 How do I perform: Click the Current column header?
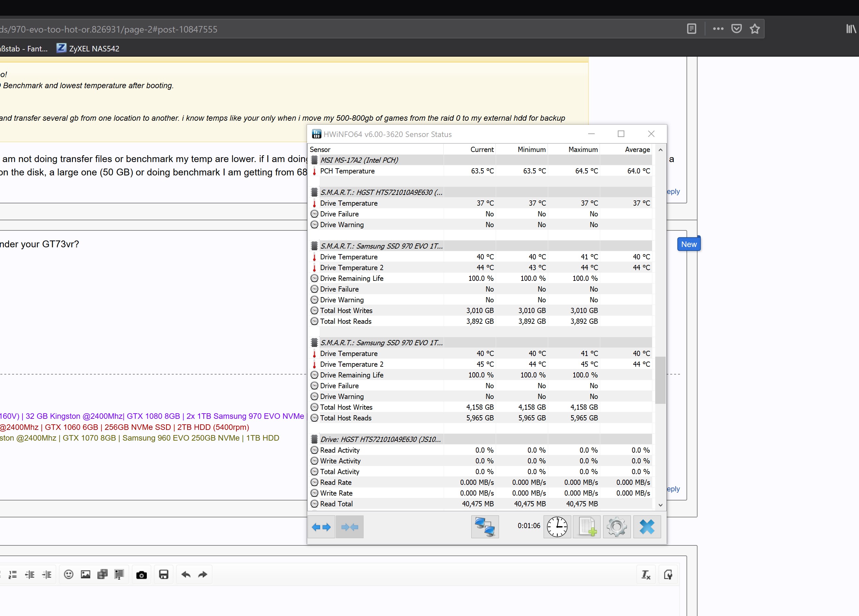470,150
